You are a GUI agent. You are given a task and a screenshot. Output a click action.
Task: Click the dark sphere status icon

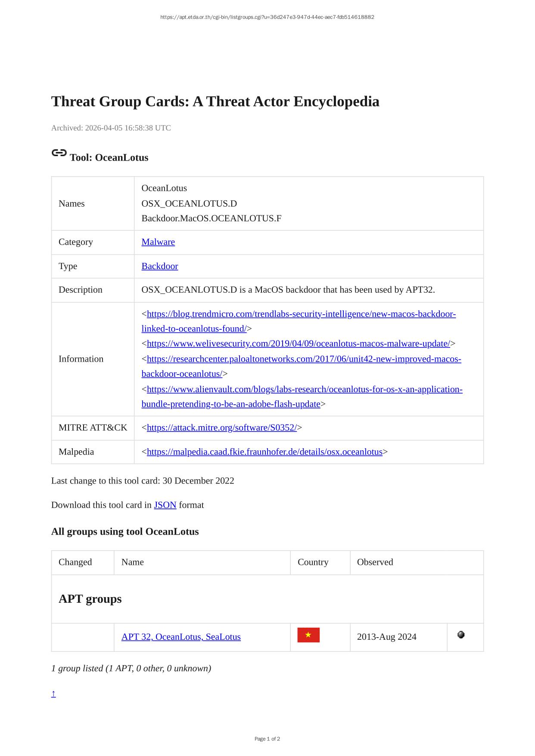[x=461, y=635]
